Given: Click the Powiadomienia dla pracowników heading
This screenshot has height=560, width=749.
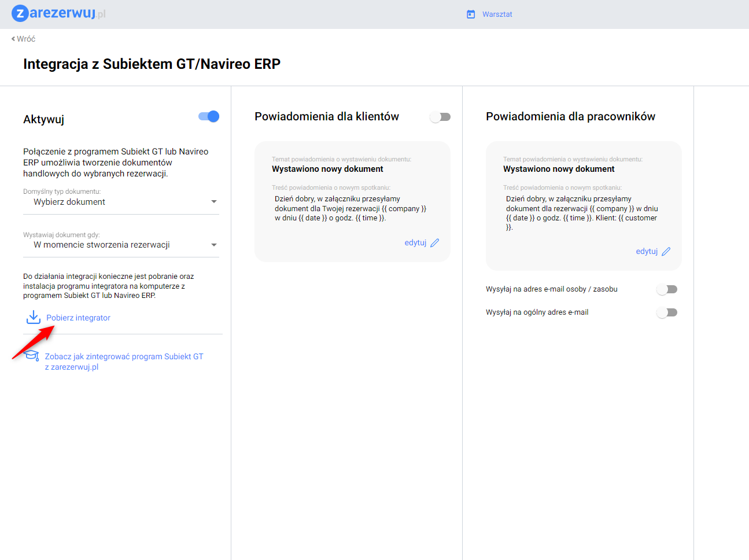Looking at the screenshot, I should click(570, 116).
